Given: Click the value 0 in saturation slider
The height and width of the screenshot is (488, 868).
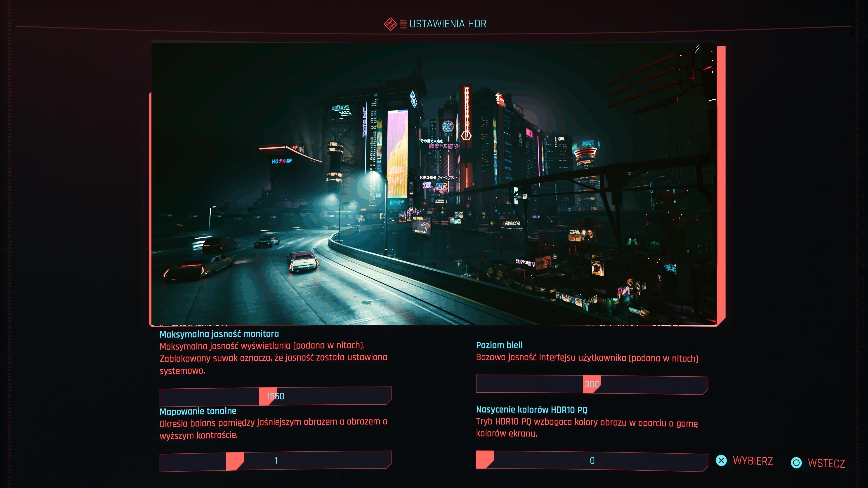Looking at the screenshot, I should 592,461.
